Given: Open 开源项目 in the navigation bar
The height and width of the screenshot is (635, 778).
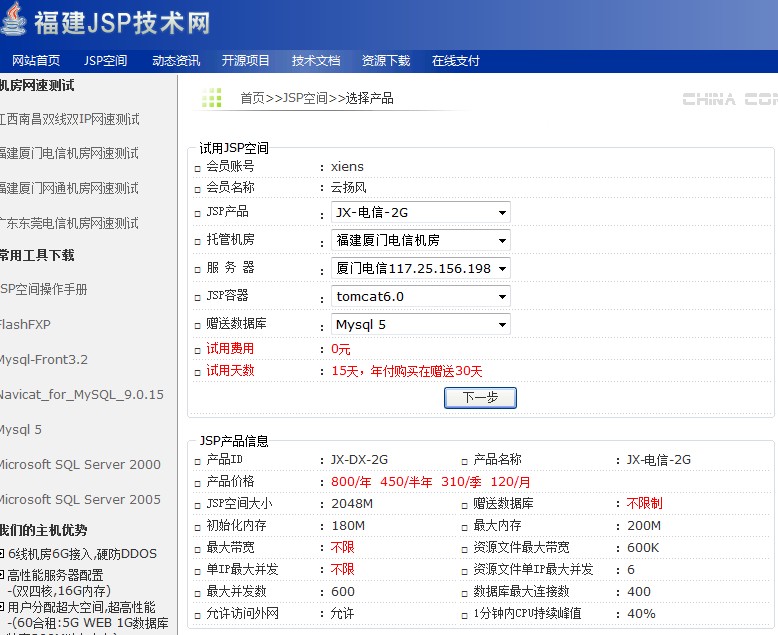Looking at the screenshot, I should pos(246,61).
